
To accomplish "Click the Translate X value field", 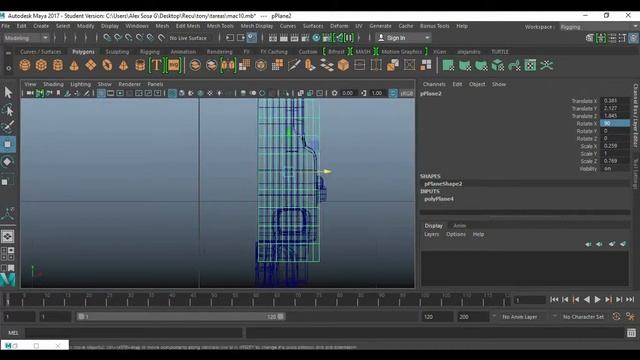I will (615, 101).
